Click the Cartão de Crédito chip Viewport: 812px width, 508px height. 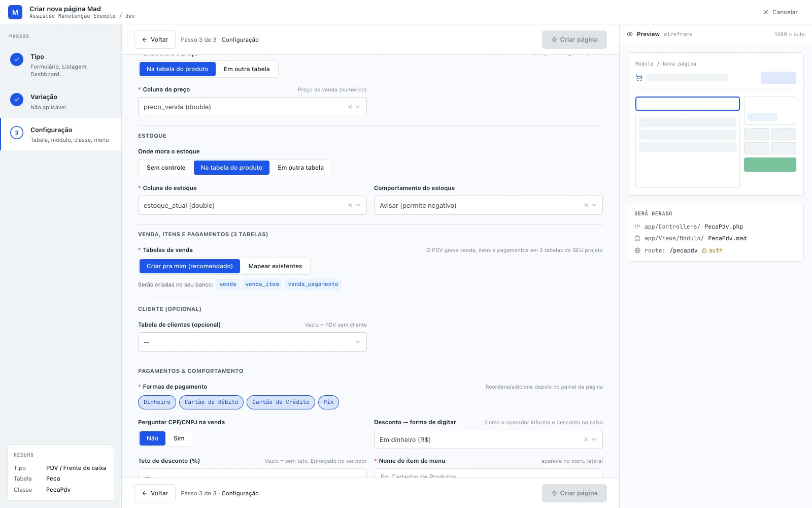click(281, 402)
